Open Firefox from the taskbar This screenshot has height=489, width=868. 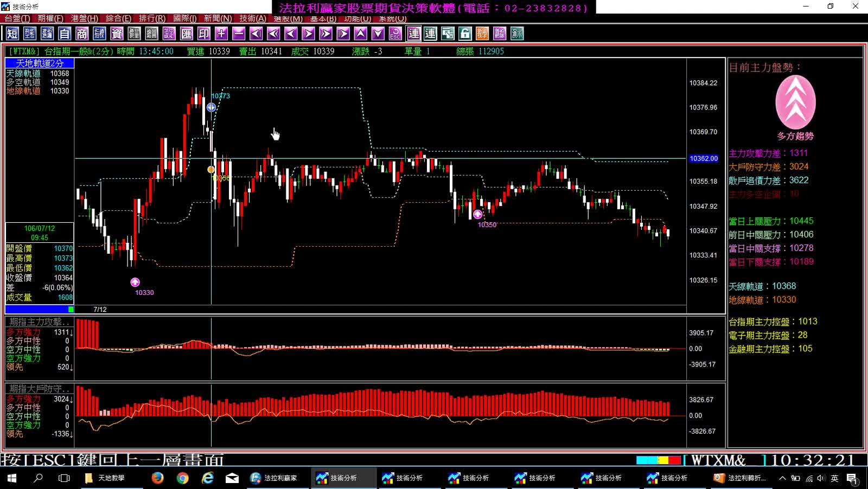point(157,478)
